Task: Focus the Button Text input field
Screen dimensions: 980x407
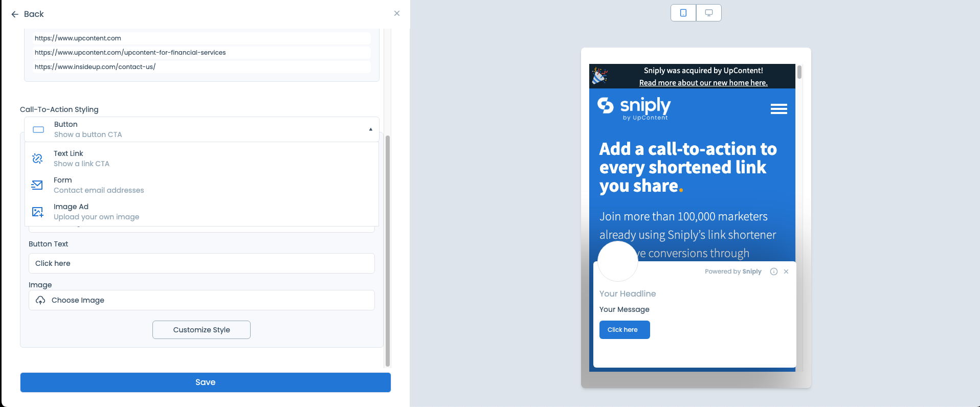Action: [x=202, y=263]
